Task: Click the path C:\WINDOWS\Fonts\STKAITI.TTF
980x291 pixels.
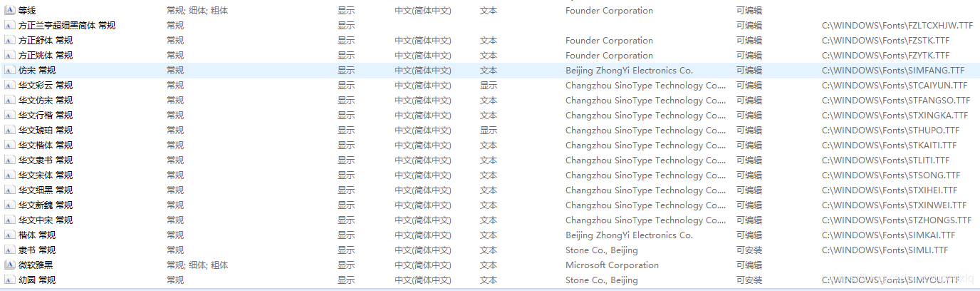Action: (890, 145)
